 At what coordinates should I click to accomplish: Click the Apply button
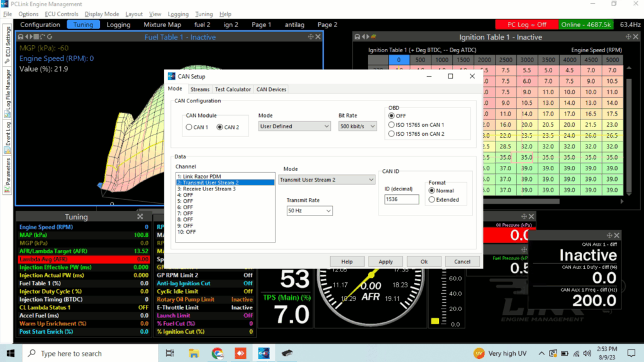pos(386,261)
